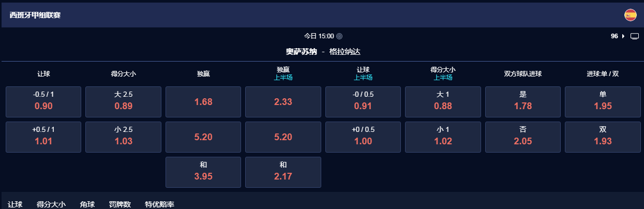Choose full-time win odds 1.68

point(203,102)
